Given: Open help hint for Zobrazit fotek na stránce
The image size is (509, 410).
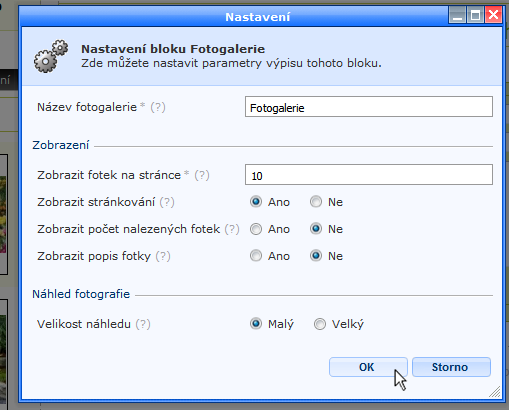Looking at the screenshot, I should click(x=202, y=175).
